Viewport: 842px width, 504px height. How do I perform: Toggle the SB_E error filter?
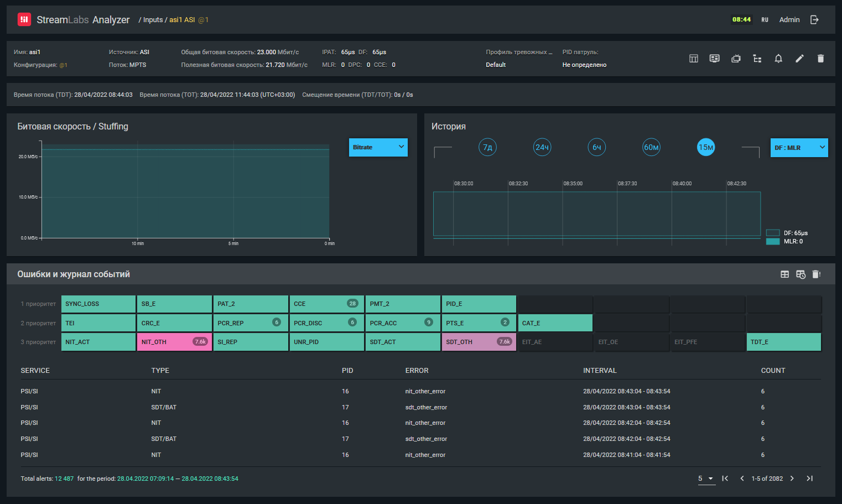pyautogui.click(x=174, y=304)
